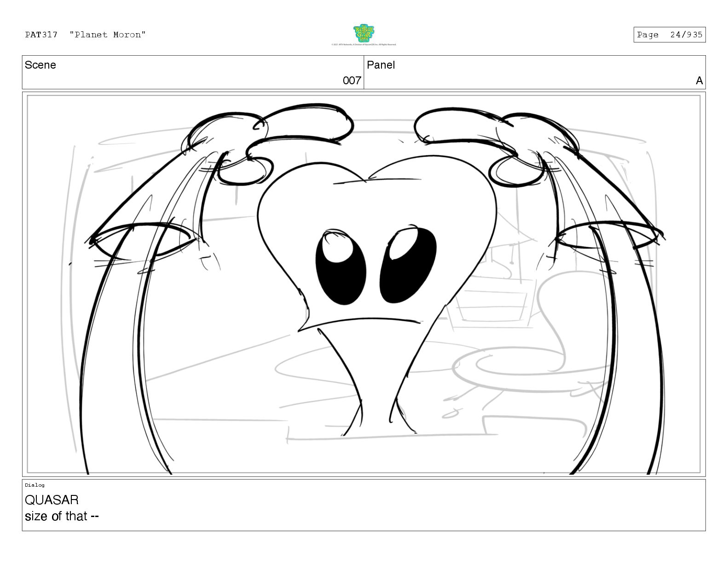Click the 'Panel' label
The height and width of the screenshot is (564, 728).
click(x=381, y=65)
